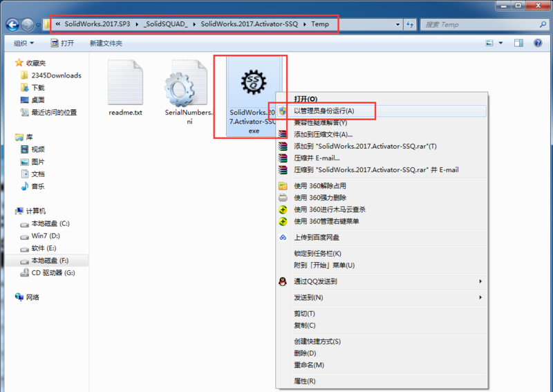Expand the arrow after SolidWorks.2017.SP3 in path
The width and height of the screenshot is (553, 392).
(137, 24)
